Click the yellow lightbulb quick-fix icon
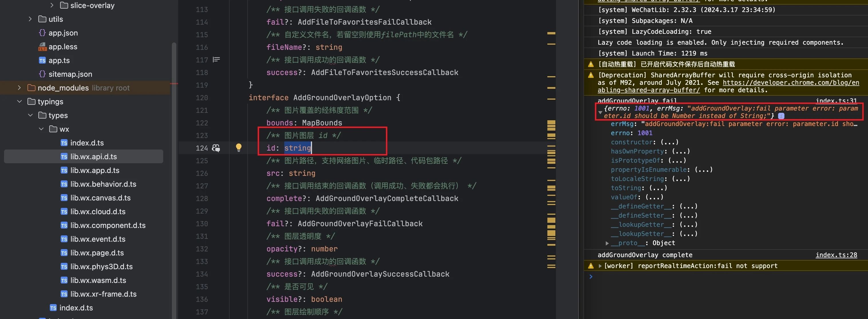Viewport: 868px width, 319px height. [x=238, y=147]
